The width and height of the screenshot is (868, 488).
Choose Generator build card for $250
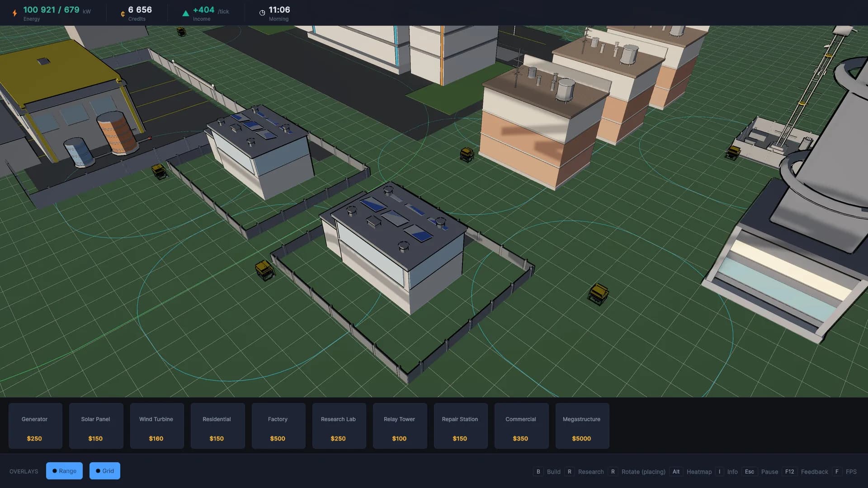coord(35,426)
